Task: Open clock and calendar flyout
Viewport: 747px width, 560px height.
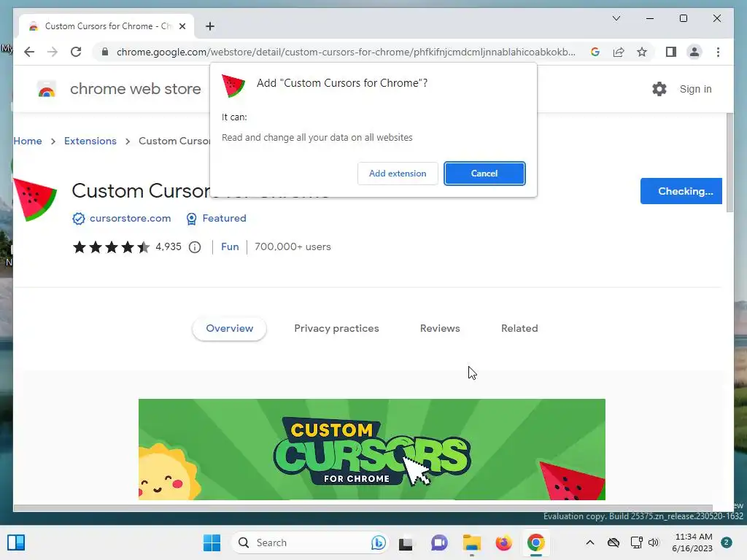Action: click(x=692, y=542)
